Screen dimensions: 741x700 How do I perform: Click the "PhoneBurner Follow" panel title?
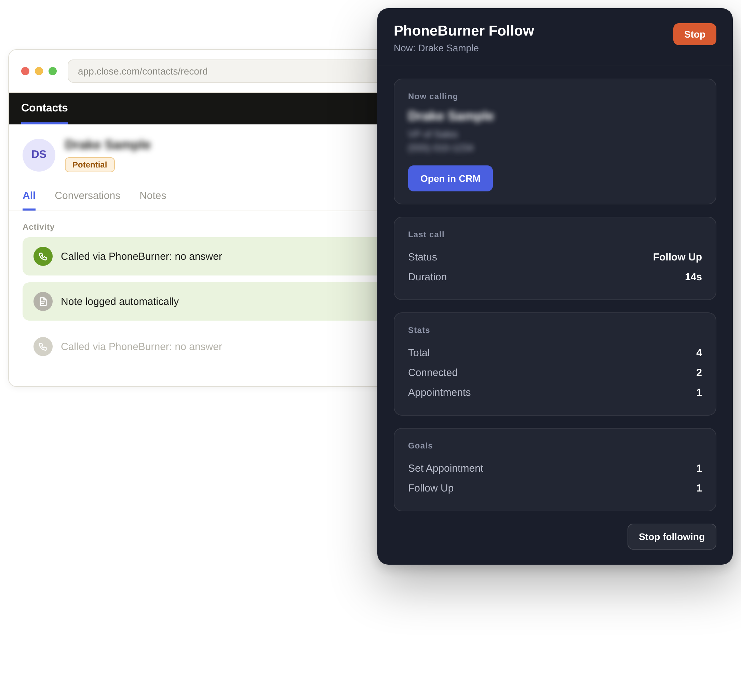pos(463,31)
